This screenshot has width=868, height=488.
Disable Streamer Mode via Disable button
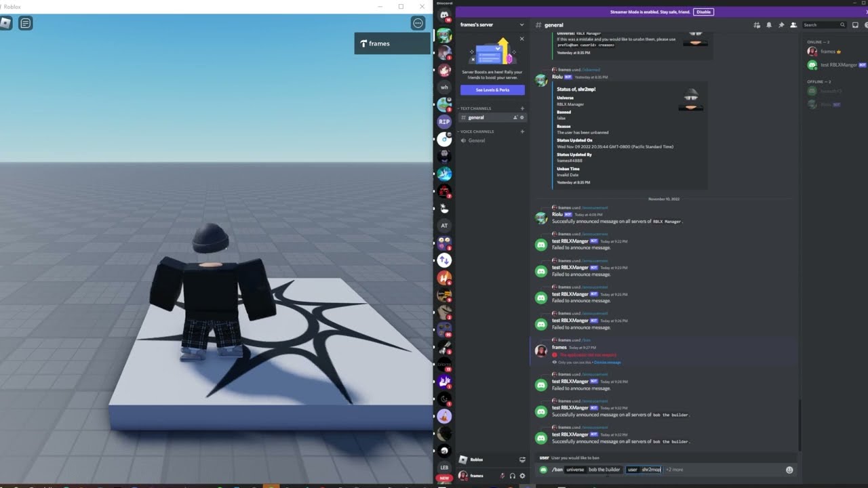[x=703, y=12]
